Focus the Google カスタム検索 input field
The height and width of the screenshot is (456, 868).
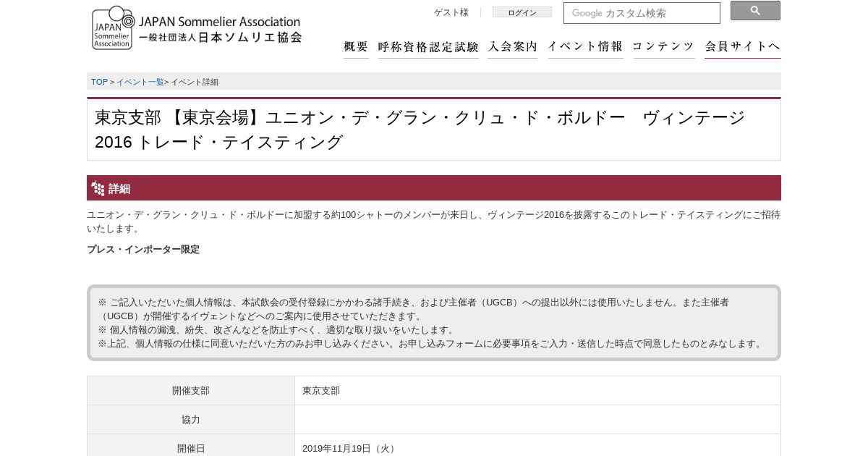tap(642, 13)
